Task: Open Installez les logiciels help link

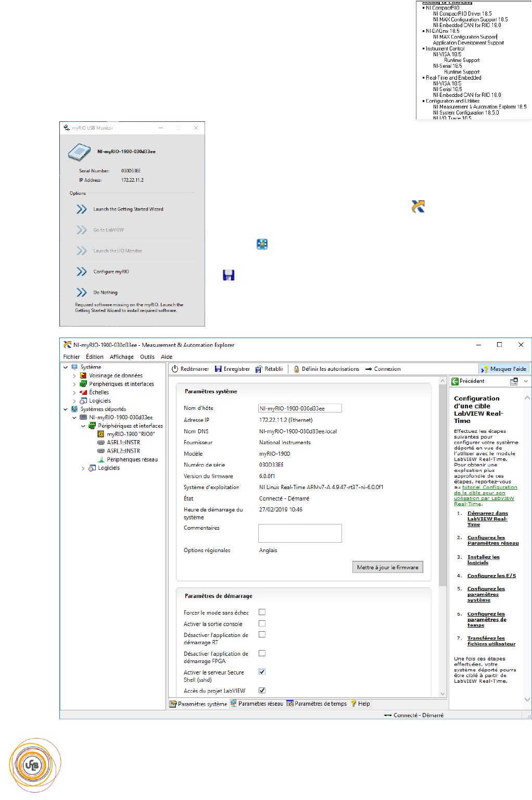Action: click(484, 559)
